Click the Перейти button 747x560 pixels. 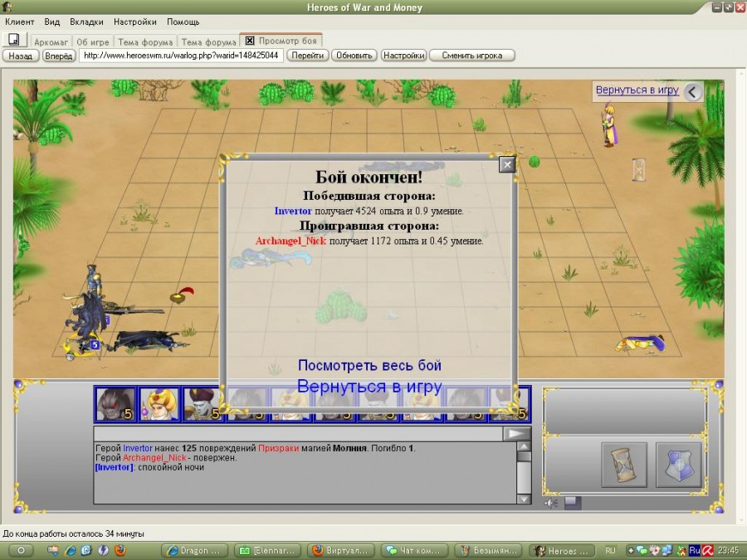pyautogui.click(x=307, y=56)
